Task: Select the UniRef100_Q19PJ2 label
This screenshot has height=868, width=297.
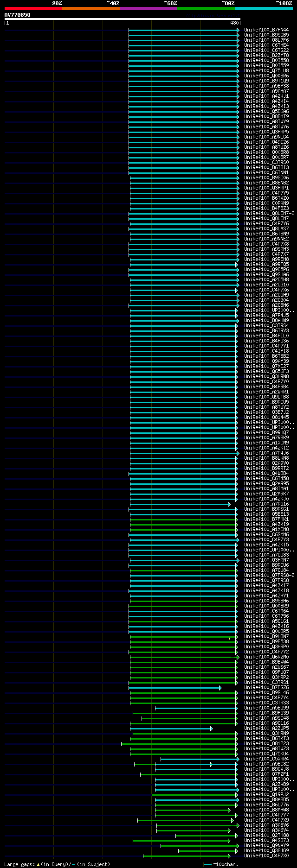Action: tap(266, 795)
